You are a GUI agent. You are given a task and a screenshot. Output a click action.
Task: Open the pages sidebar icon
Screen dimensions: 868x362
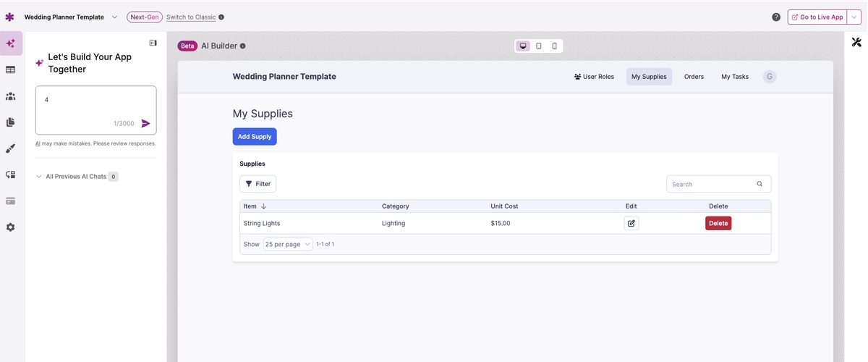(11, 122)
